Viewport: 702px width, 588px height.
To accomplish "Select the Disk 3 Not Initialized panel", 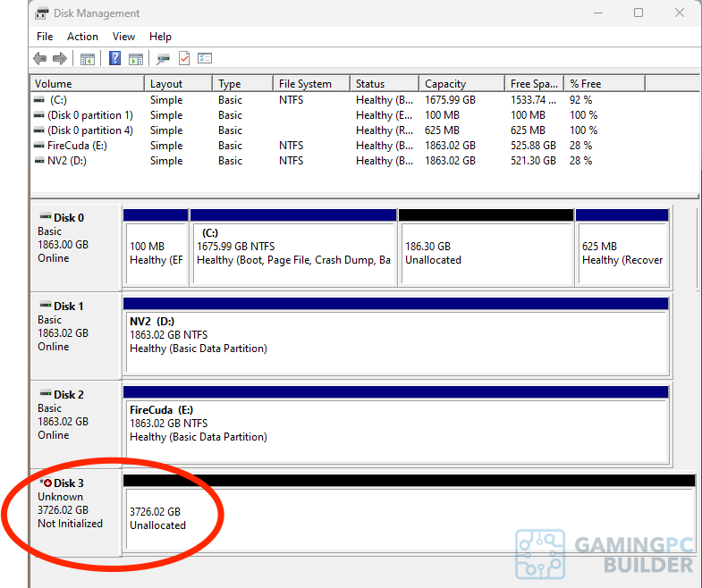I will (x=76, y=513).
